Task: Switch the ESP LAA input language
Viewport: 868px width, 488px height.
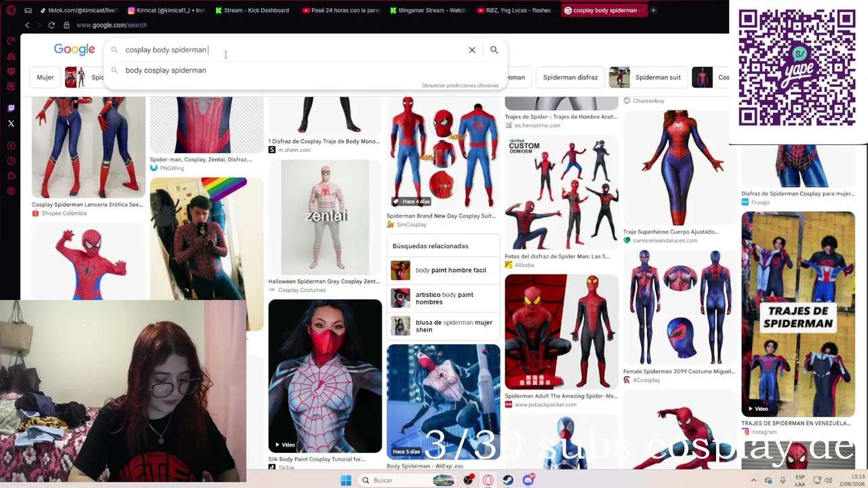Action: tap(801, 481)
